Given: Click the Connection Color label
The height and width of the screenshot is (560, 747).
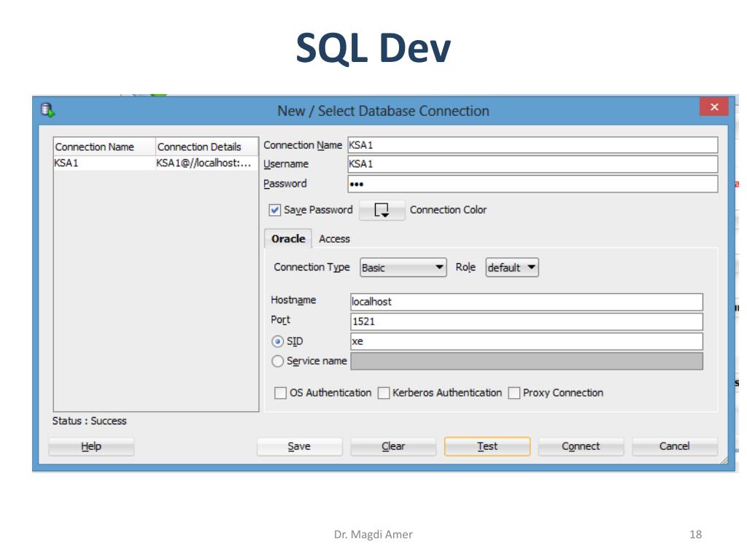Looking at the screenshot, I should coord(448,210).
